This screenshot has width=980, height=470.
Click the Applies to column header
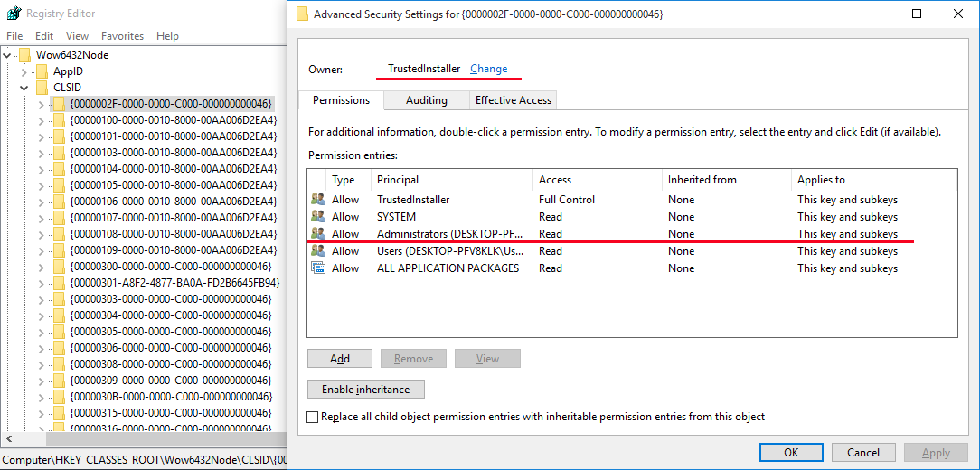(x=873, y=179)
